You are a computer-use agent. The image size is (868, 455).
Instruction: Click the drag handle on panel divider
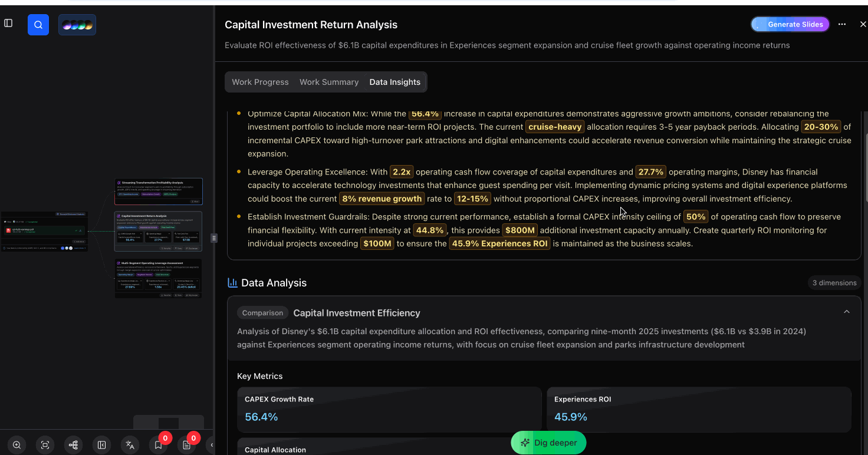pos(214,238)
